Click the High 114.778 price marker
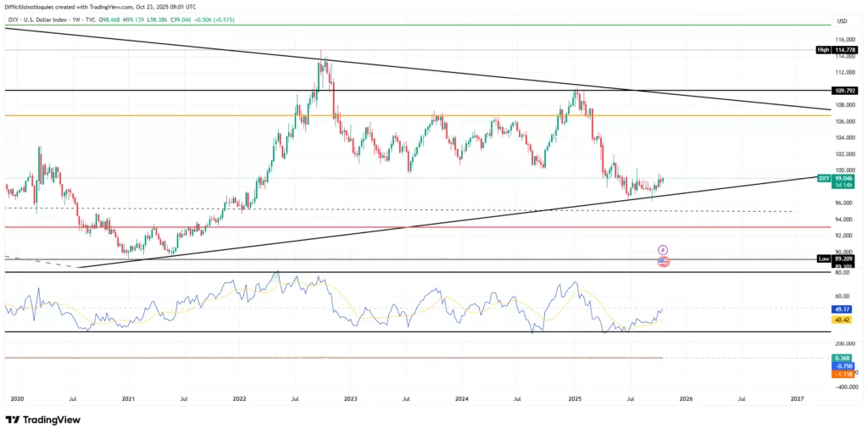Viewport: 868px width, 434px height. point(834,50)
